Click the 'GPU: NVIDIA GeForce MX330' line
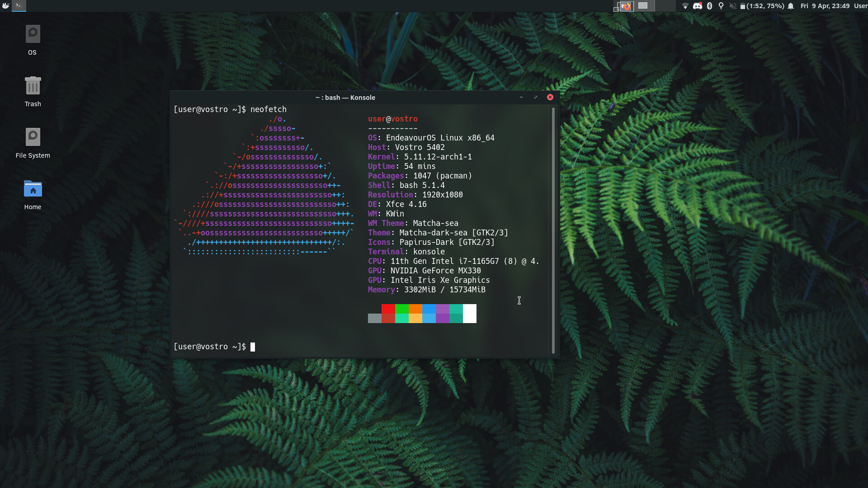This screenshot has height=488, width=868. click(425, 271)
